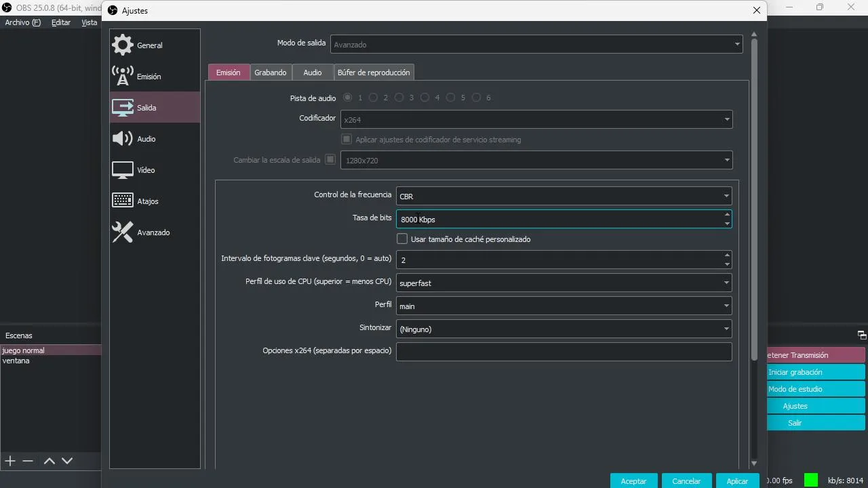The height and width of the screenshot is (488, 868).
Task: Click the green status indicator square
Action: click(x=811, y=480)
